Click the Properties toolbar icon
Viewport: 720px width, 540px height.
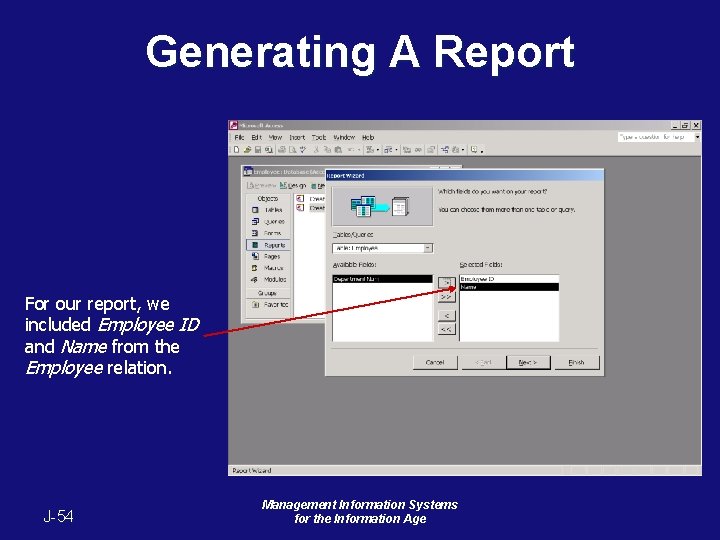coord(431,150)
